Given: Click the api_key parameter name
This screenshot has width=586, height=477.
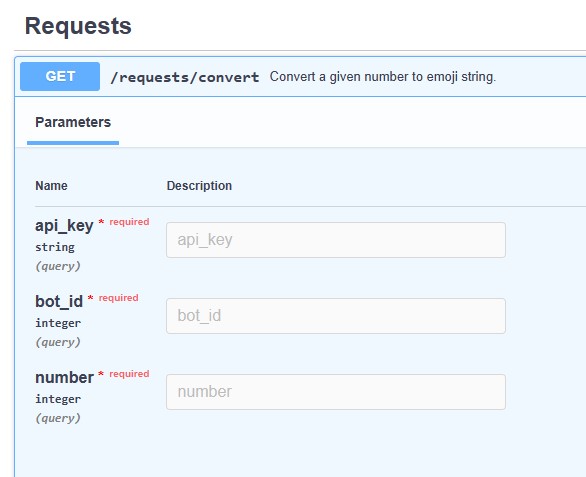Looking at the screenshot, I should pos(64,226).
